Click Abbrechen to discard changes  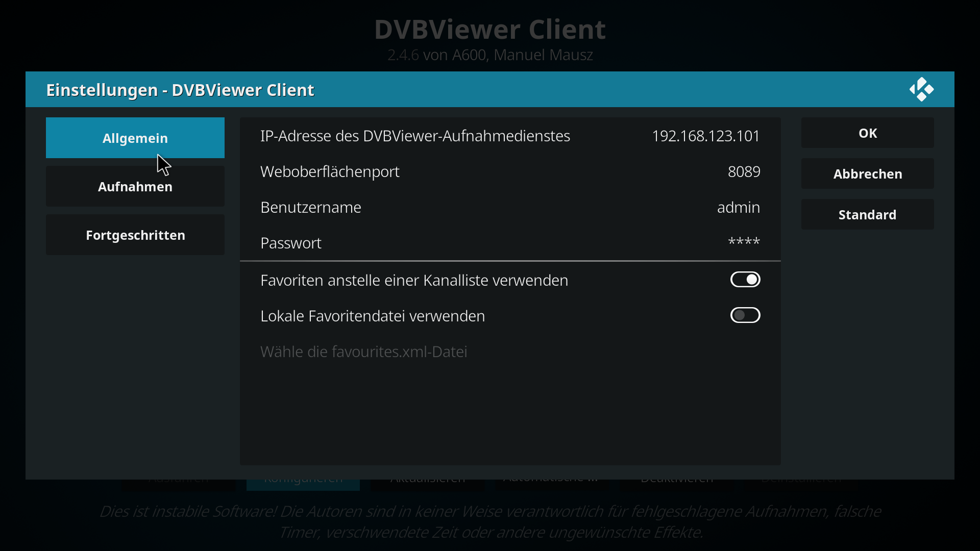point(868,173)
